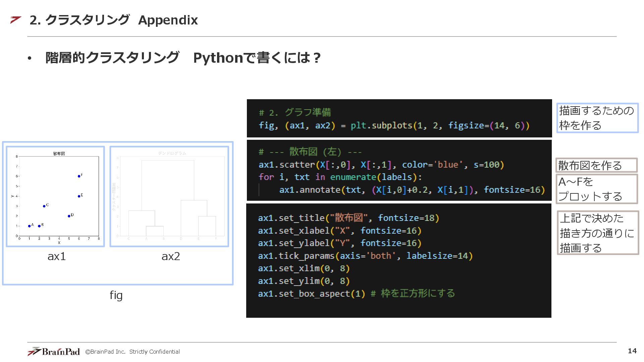This screenshot has width=644, height=362.
Task: Click the heading 階層的クラスタリング Pythonで書くには
Action: click(x=183, y=58)
